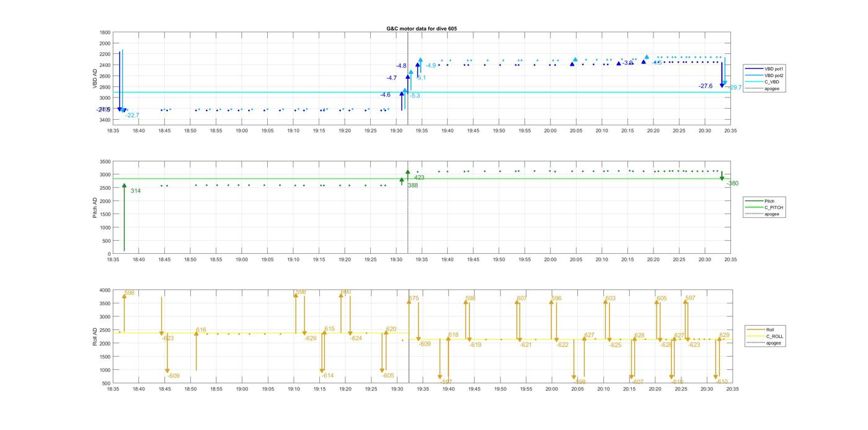Screen dimensions: 868x430
Task: Click the '3400' tick on VBD axis
Action: [x=105, y=120]
